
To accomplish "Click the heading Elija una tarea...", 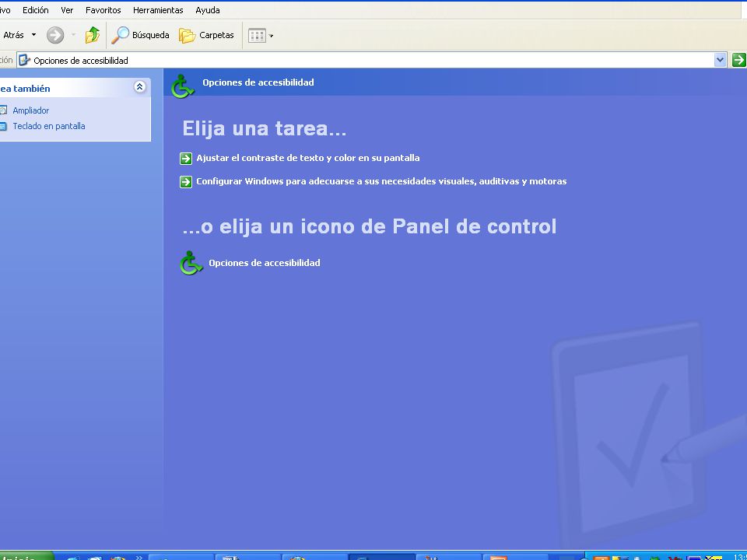I will (265, 129).
